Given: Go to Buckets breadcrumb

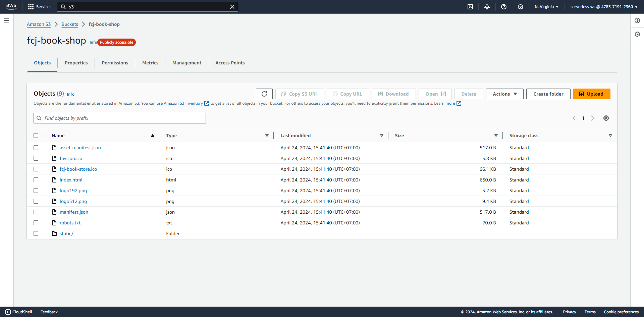Looking at the screenshot, I should click(x=70, y=24).
